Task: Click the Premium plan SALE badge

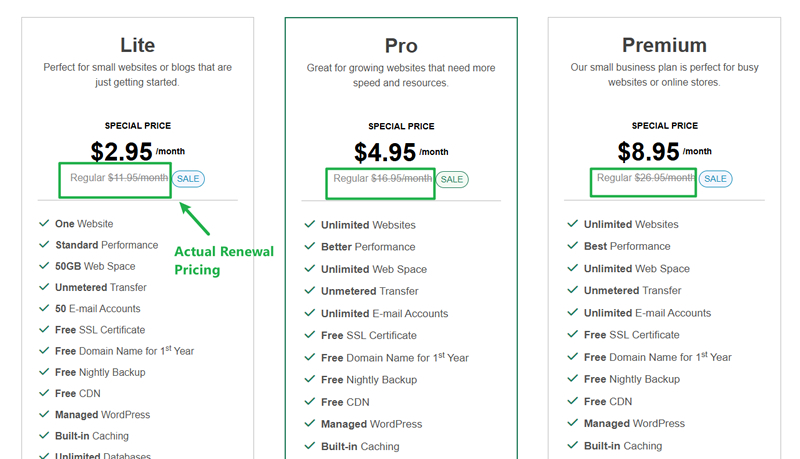Action: pos(715,178)
